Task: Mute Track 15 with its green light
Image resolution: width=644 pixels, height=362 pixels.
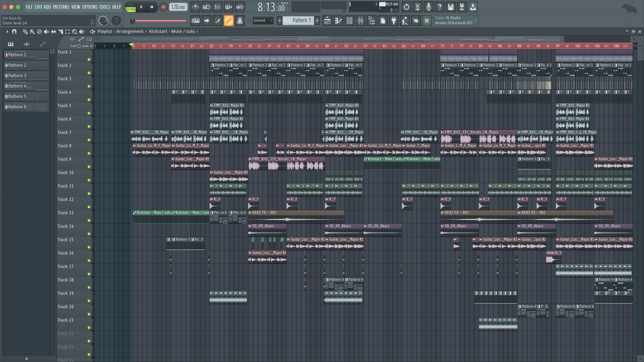Action: [x=89, y=247]
